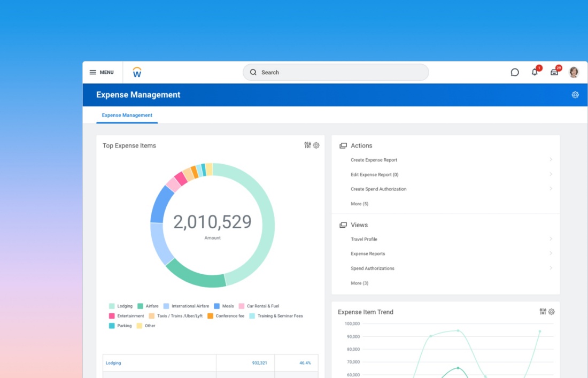
Task: Expand More (5) under Actions
Action: [359, 204]
